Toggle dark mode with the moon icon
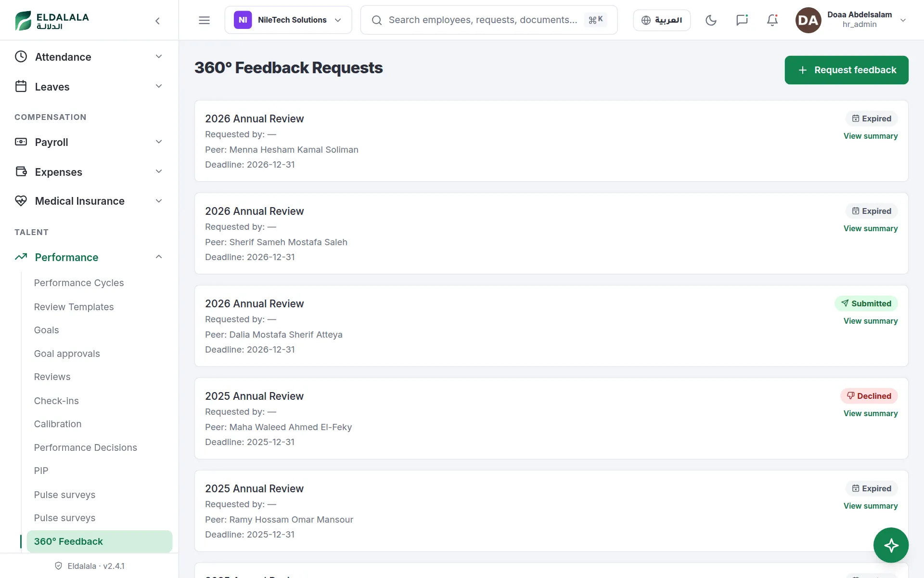This screenshot has height=578, width=924. (x=711, y=20)
